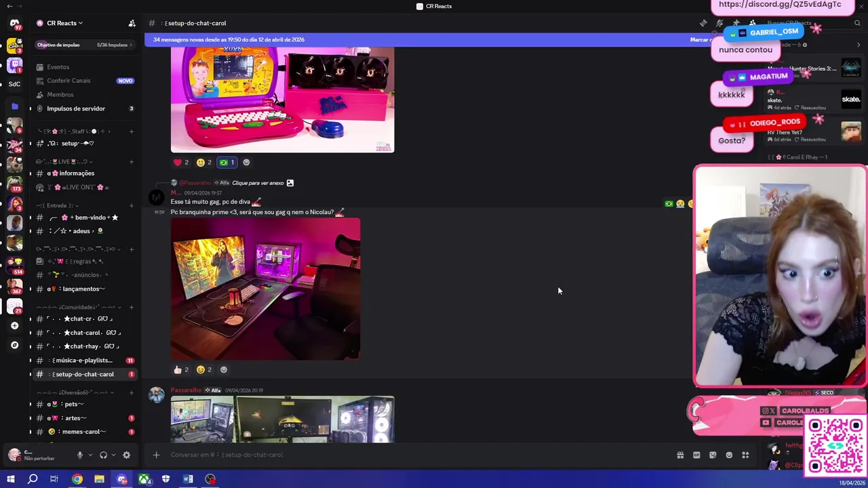This screenshot has height=488, width=868.
Task: Click the attachment plus icon in message box
Action: 156,455
